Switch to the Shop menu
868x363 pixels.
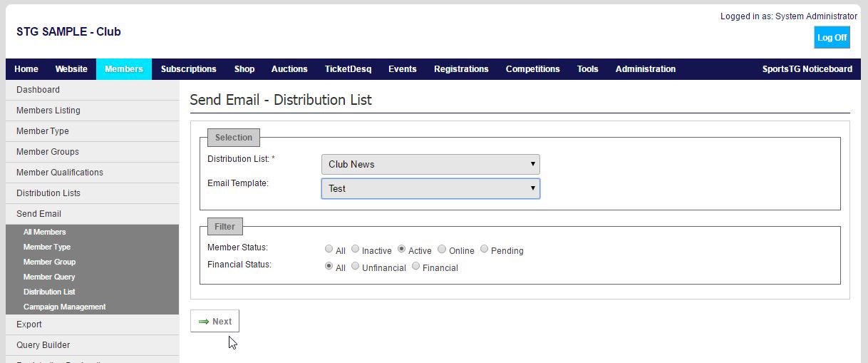tap(244, 69)
